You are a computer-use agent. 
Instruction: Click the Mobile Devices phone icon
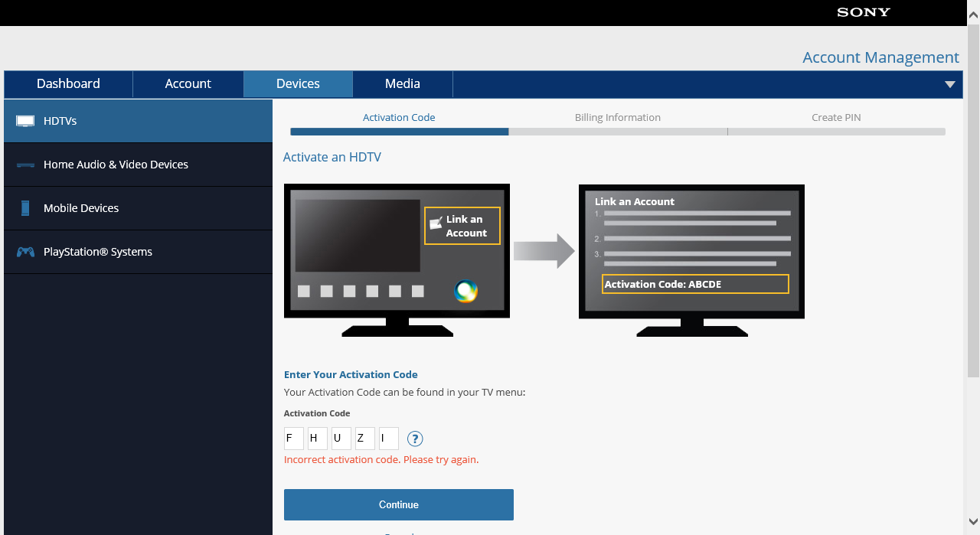tap(25, 208)
